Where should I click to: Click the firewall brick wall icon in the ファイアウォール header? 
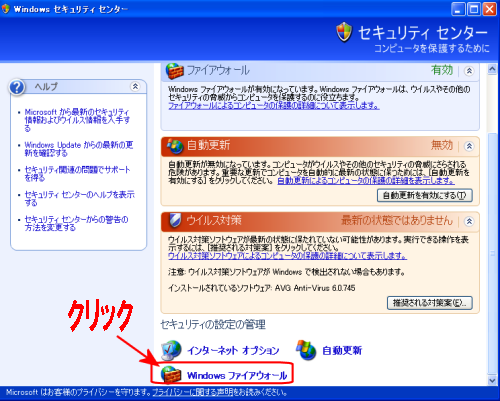(x=175, y=71)
